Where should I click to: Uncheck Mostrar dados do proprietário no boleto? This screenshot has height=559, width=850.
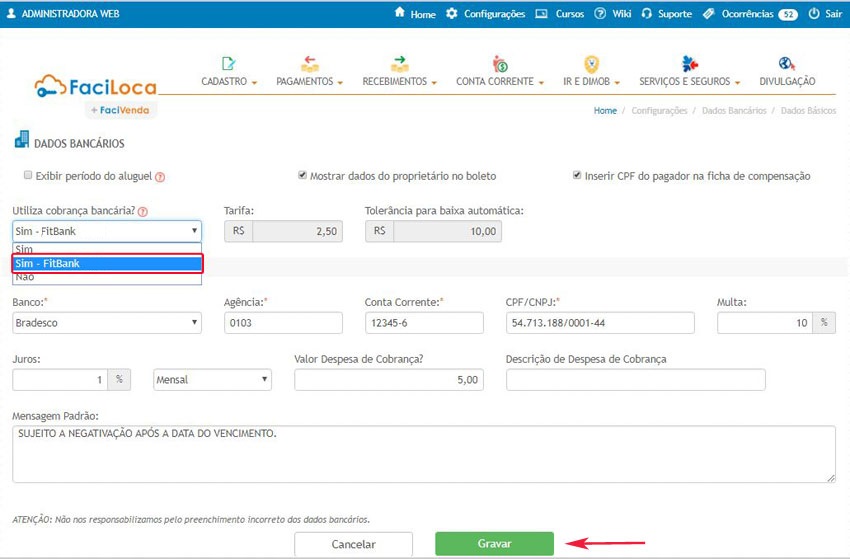(x=302, y=175)
